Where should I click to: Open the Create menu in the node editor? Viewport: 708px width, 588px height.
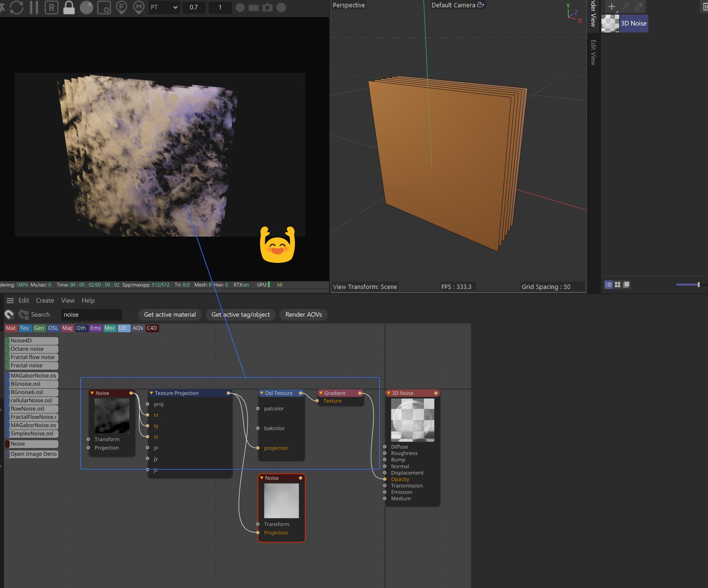[45, 300]
